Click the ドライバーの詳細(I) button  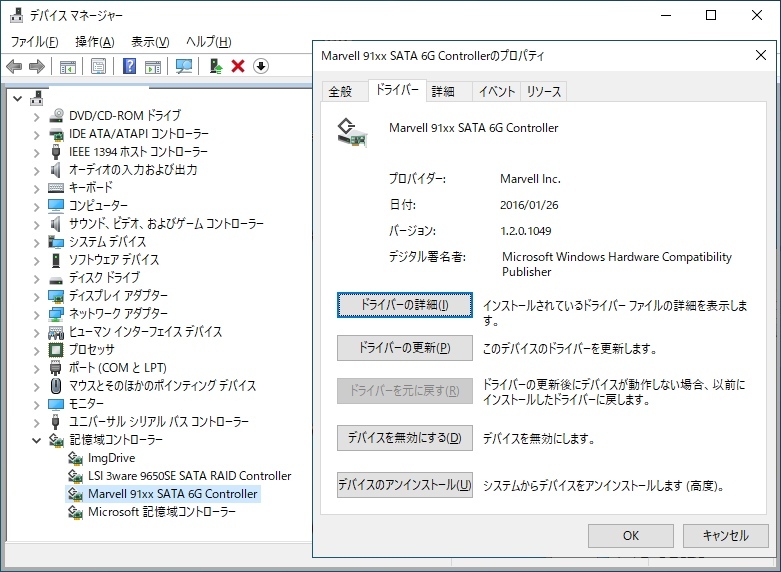404,305
